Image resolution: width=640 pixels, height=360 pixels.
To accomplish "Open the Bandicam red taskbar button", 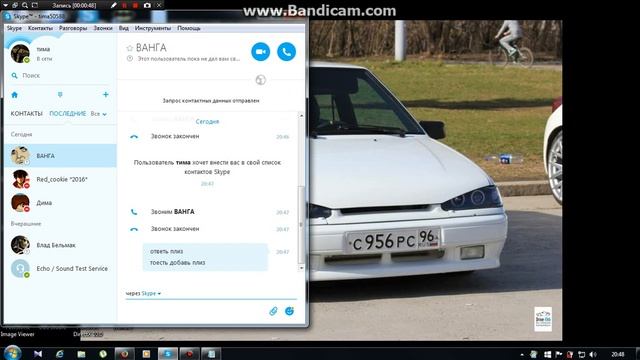I will 189,354.
